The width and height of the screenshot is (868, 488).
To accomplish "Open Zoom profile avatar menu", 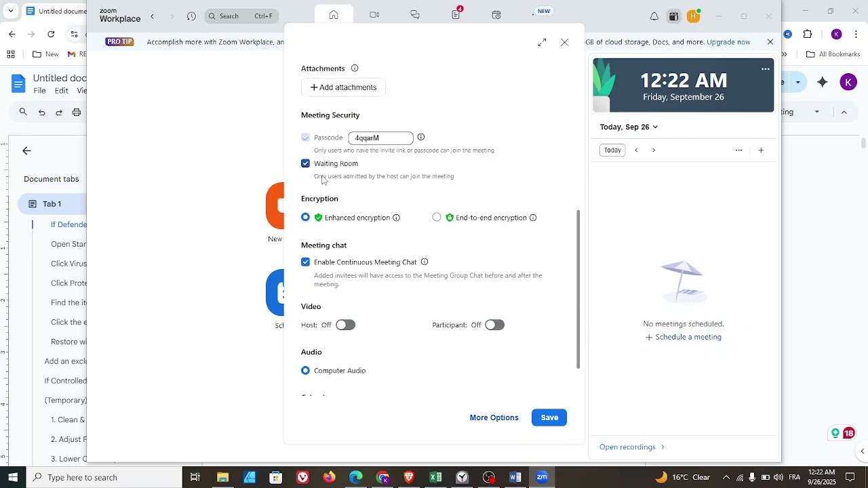I will pos(693,16).
